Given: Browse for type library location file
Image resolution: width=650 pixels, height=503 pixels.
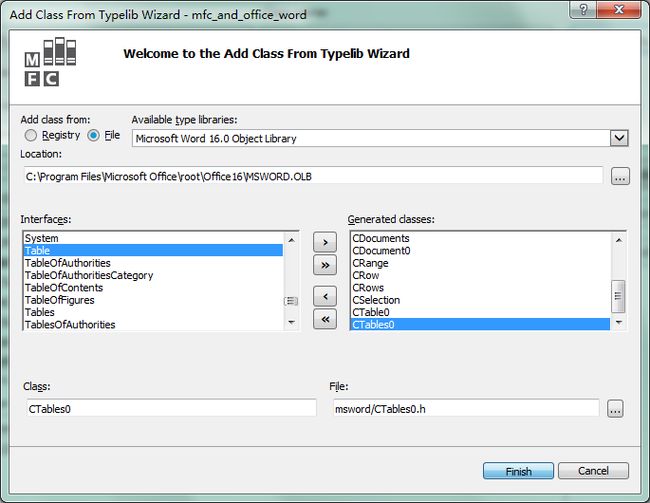Looking at the screenshot, I should tap(620, 176).
